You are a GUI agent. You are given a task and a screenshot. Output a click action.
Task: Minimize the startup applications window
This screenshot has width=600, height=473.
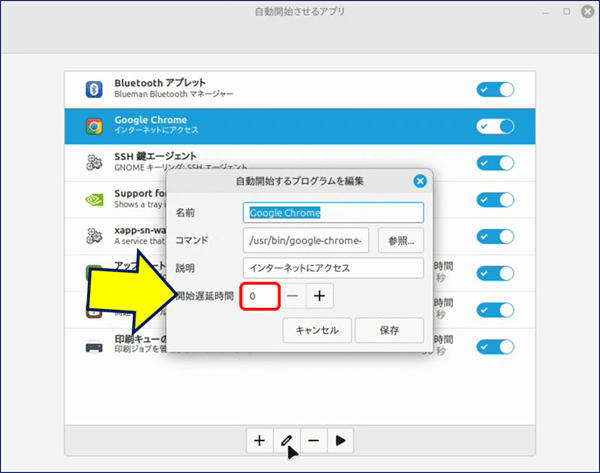[546, 13]
